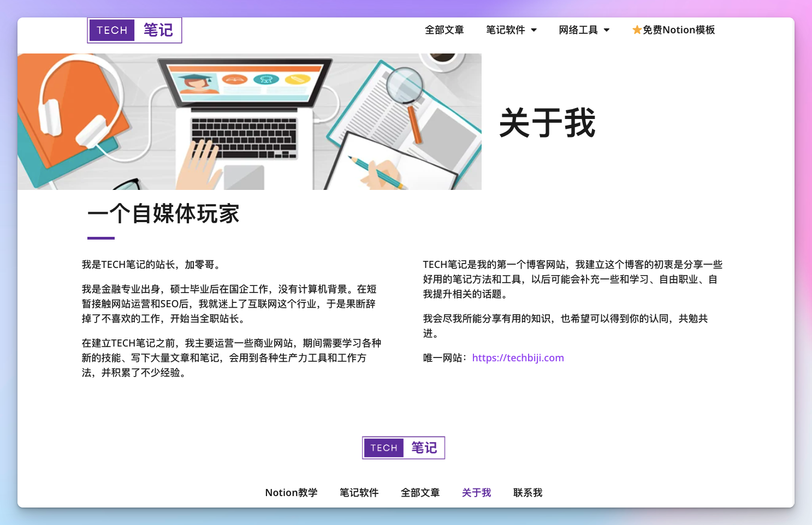Click the hero desk illustration image
This screenshot has height=525, width=812.
250,121
